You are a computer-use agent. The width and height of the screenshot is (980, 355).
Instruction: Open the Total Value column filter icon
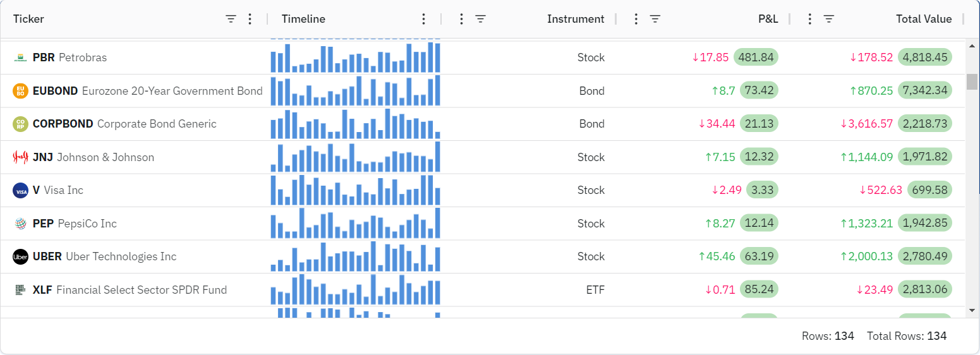[829, 19]
